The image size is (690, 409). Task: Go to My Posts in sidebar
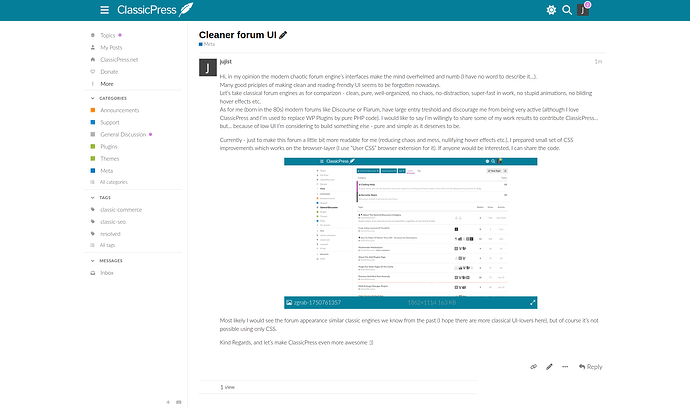pos(111,48)
